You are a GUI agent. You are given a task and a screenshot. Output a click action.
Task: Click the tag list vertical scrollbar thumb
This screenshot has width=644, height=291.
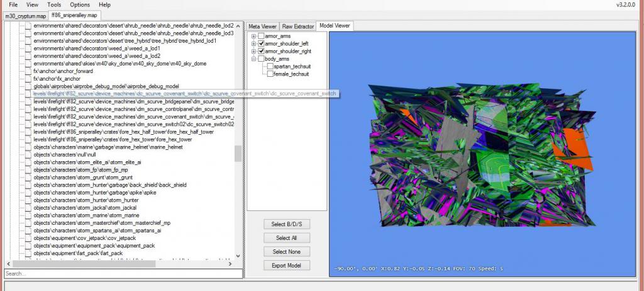pyautogui.click(x=238, y=154)
